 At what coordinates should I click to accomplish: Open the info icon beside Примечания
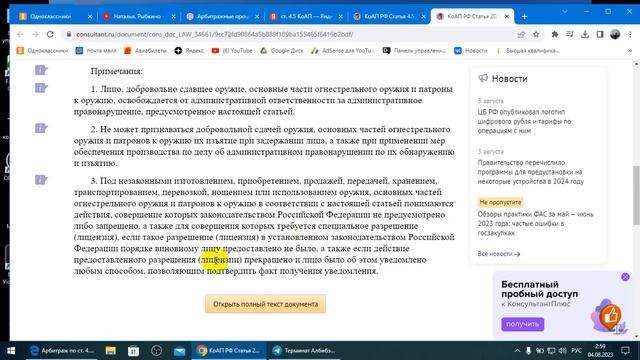(x=41, y=70)
